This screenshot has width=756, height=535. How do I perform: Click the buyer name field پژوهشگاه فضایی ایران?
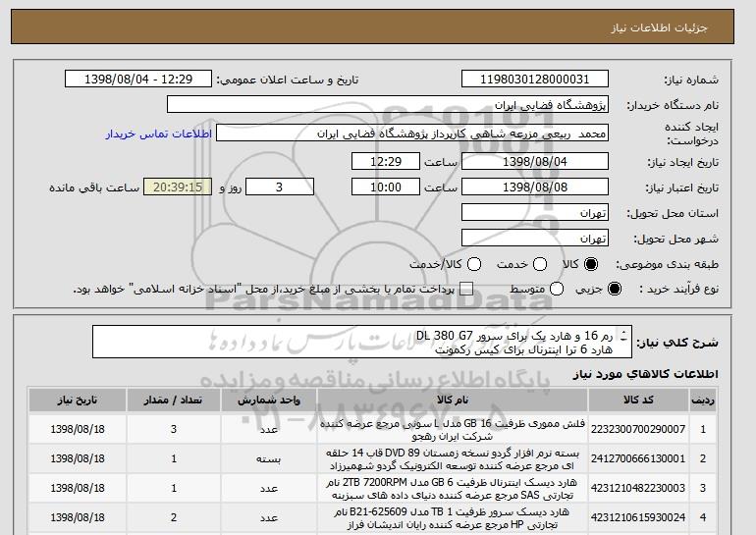click(x=388, y=105)
